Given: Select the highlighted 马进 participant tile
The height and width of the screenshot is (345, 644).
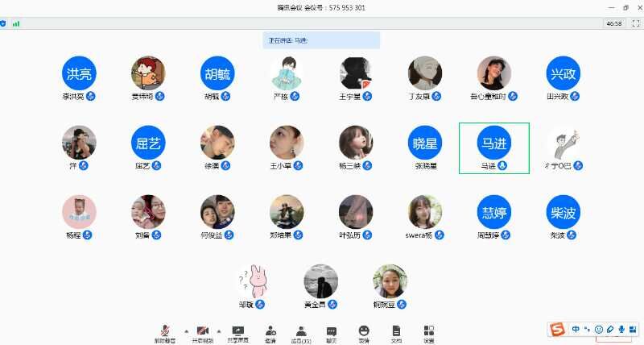Looking at the screenshot, I should click(x=493, y=148).
